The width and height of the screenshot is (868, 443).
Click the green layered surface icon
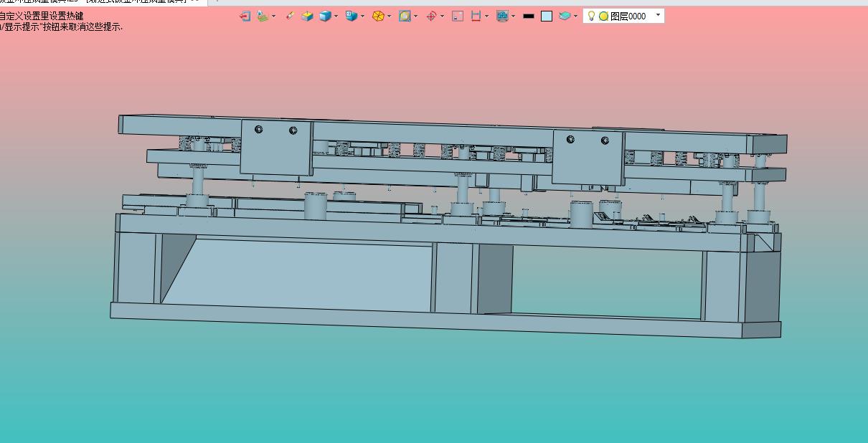tap(263, 16)
